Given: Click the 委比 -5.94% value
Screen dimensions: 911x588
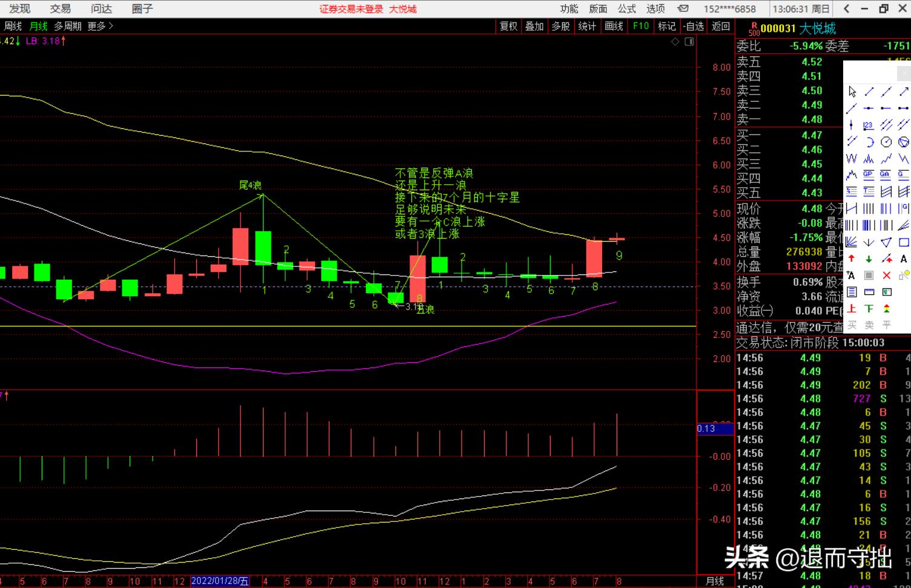Looking at the screenshot, I should click(x=806, y=46).
